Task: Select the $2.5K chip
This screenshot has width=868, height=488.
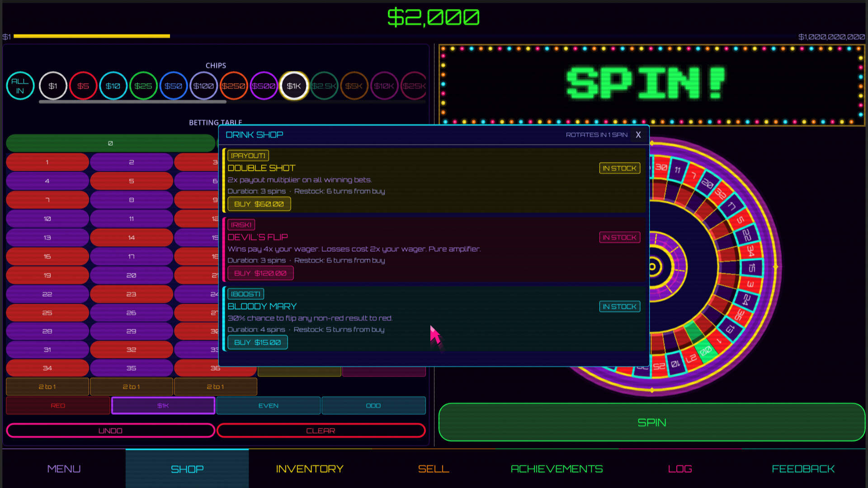Action: point(324,86)
